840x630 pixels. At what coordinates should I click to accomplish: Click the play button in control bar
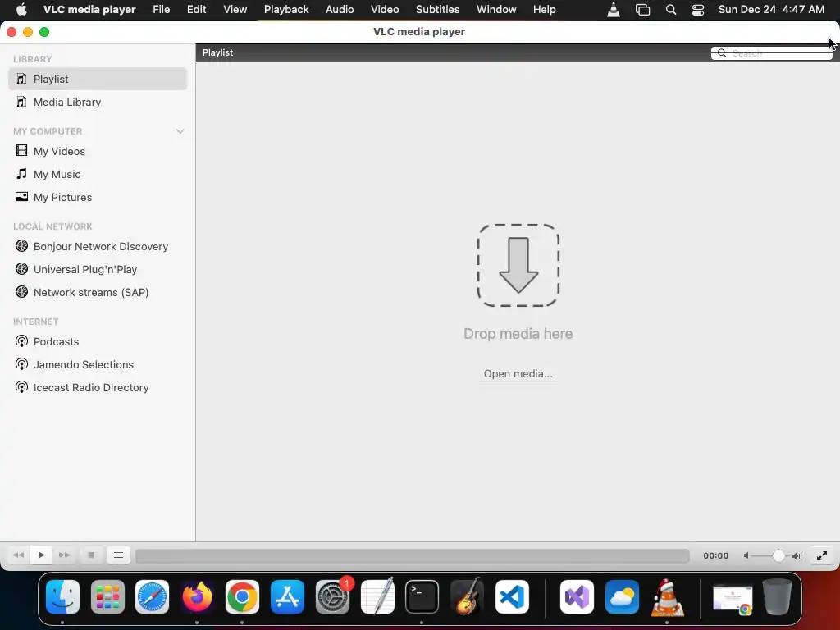pos(41,555)
